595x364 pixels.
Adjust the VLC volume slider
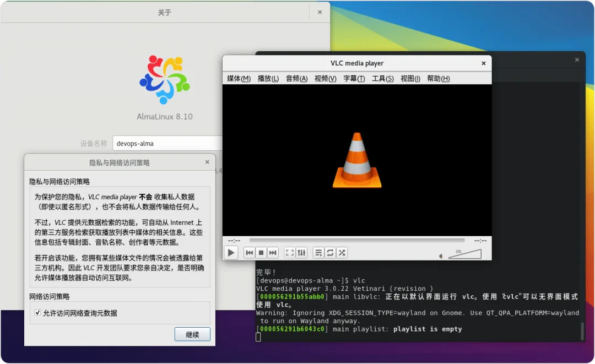click(x=465, y=254)
